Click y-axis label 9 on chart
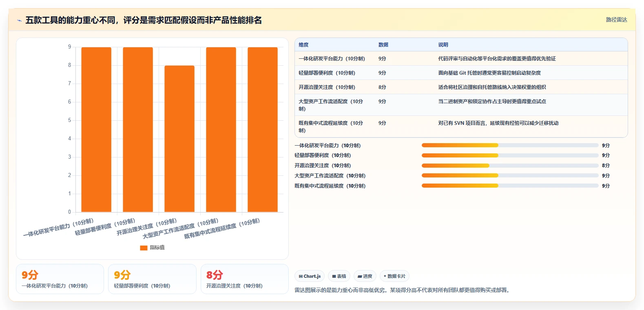644x310 pixels. [69, 47]
